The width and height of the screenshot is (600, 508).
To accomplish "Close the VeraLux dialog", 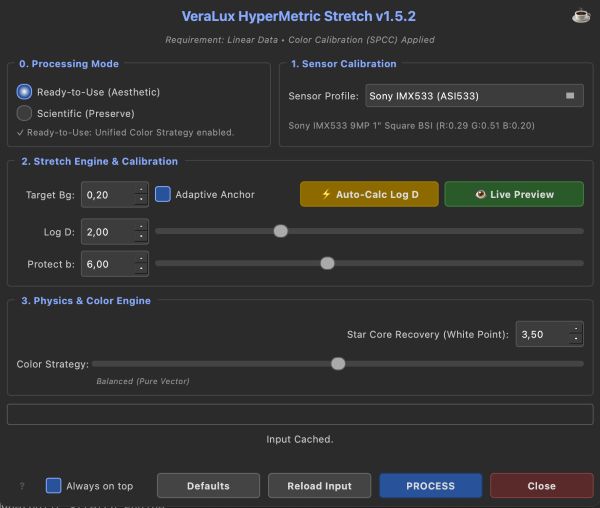I will click(541, 486).
